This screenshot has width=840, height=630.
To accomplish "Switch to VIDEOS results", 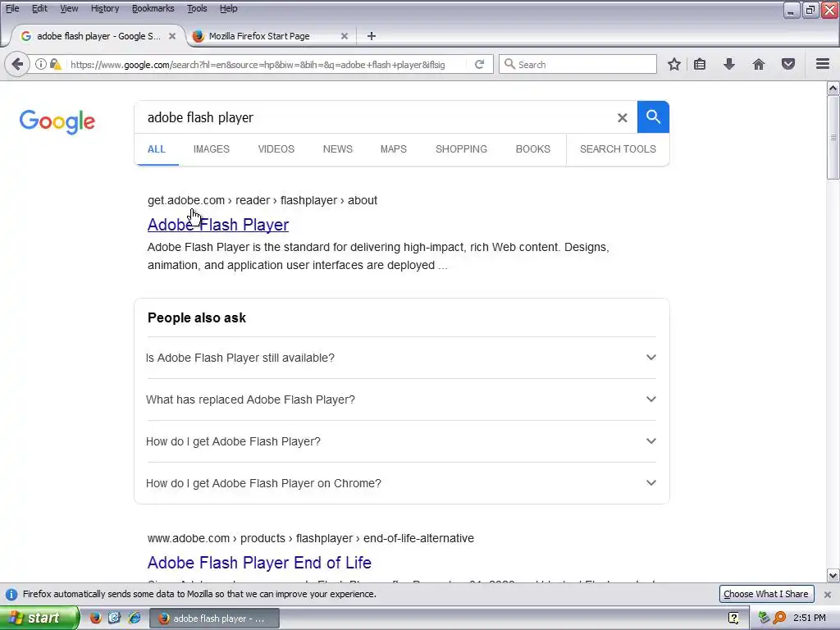I will pos(276,149).
